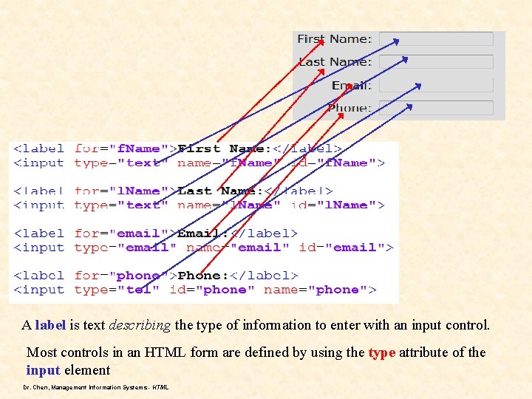This screenshot has width=532, height=399.
Task: Click the code line label for="phone"
Action: [x=156, y=276]
